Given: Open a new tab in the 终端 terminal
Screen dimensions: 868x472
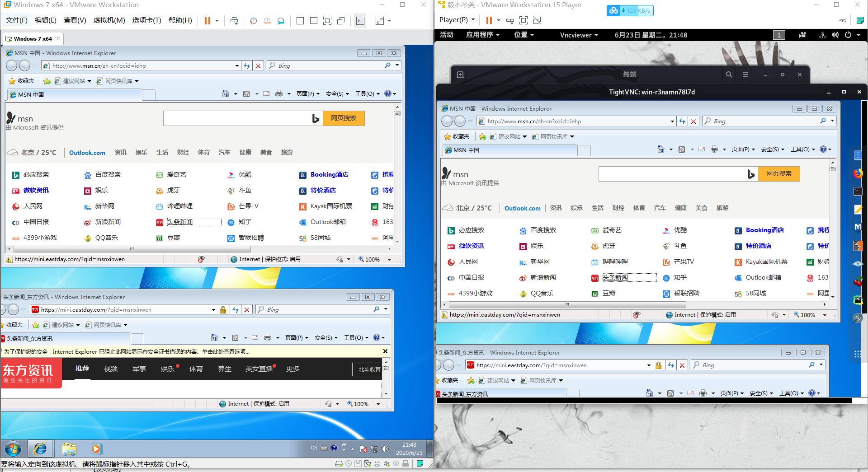Looking at the screenshot, I should [460, 75].
